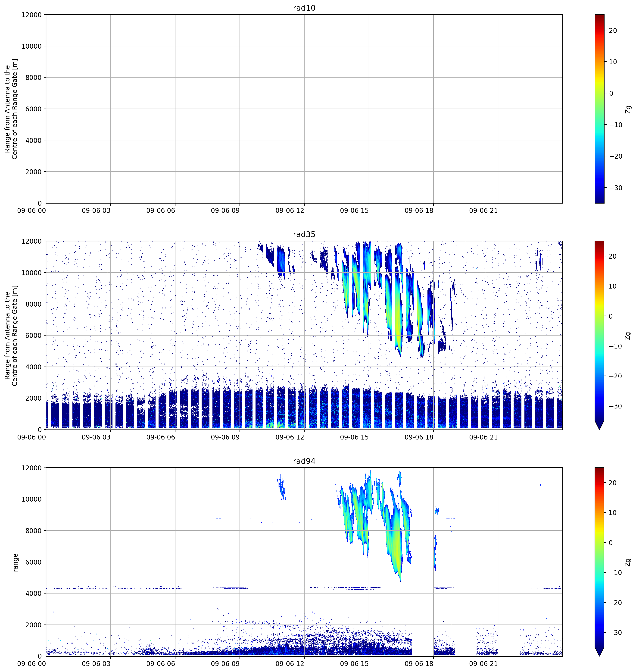Click the 09-06 18 tick under rad94
636x672 pixels.
click(419, 663)
